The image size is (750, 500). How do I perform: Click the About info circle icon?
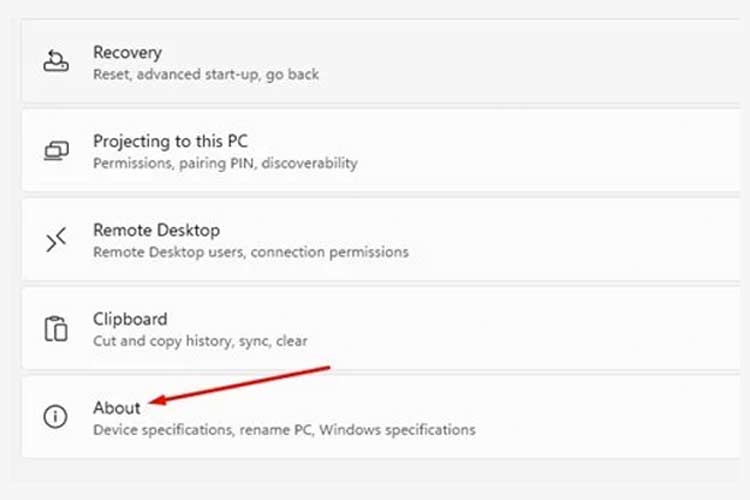point(55,416)
